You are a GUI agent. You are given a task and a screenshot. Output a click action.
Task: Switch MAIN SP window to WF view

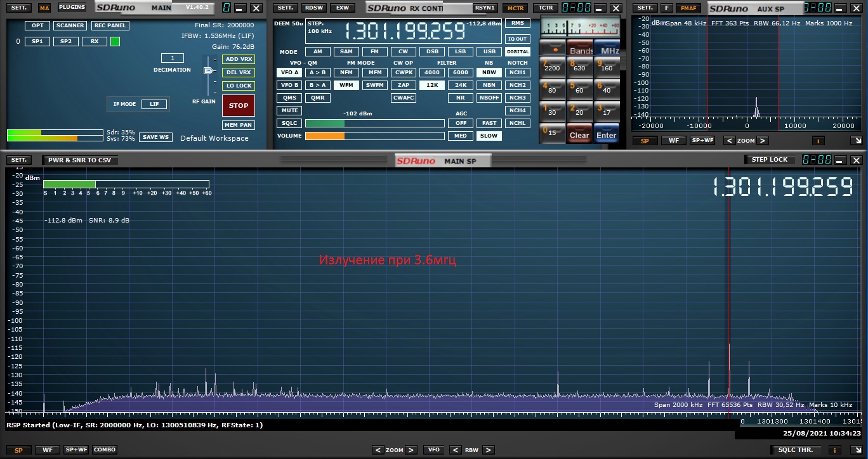pyautogui.click(x=48, y=449)
